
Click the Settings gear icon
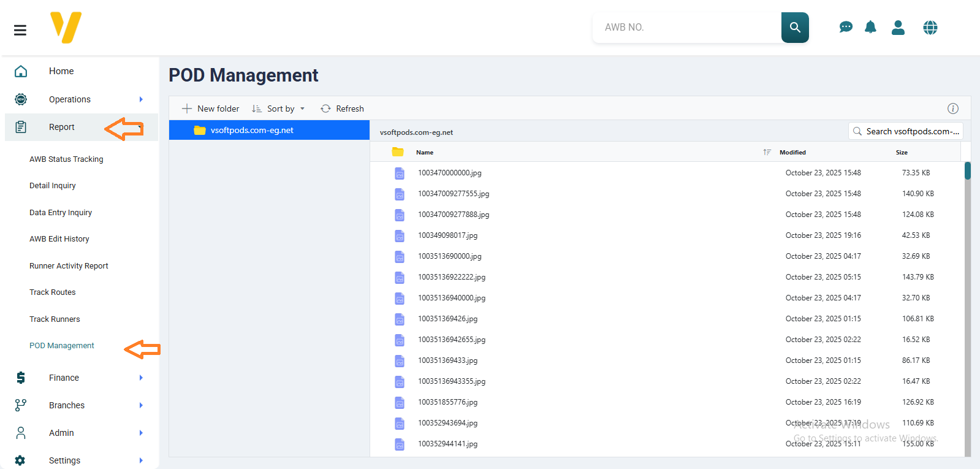point(20,460)
